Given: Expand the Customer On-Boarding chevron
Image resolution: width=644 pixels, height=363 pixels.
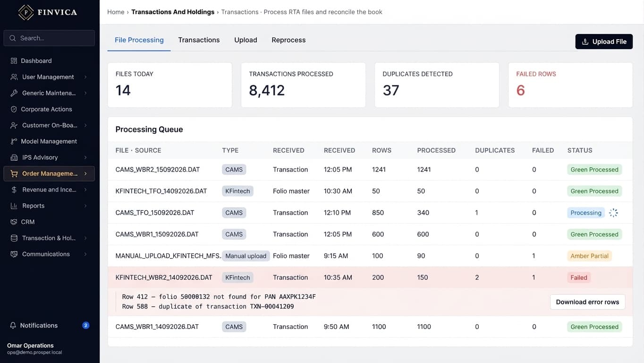Looking at the screenshot, I should 85,125.
